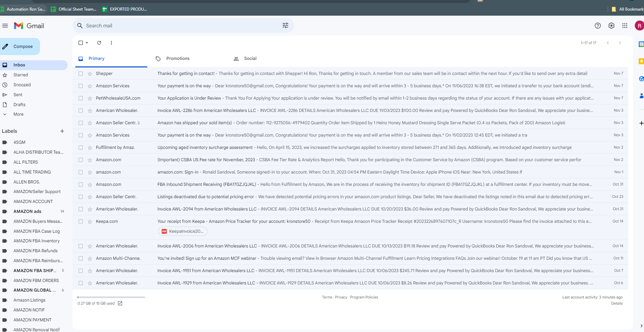644x332 pixels.
Task: Open the Privacy link
Action: pyautogui.click(x=341, y=297)
